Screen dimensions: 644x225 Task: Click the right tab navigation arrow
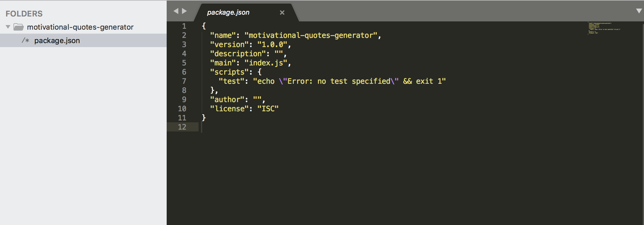coord(184,11)
